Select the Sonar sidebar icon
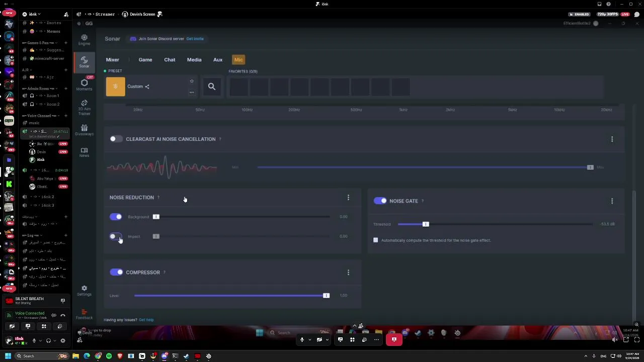644x362 pixels. [x=84, y=62]
